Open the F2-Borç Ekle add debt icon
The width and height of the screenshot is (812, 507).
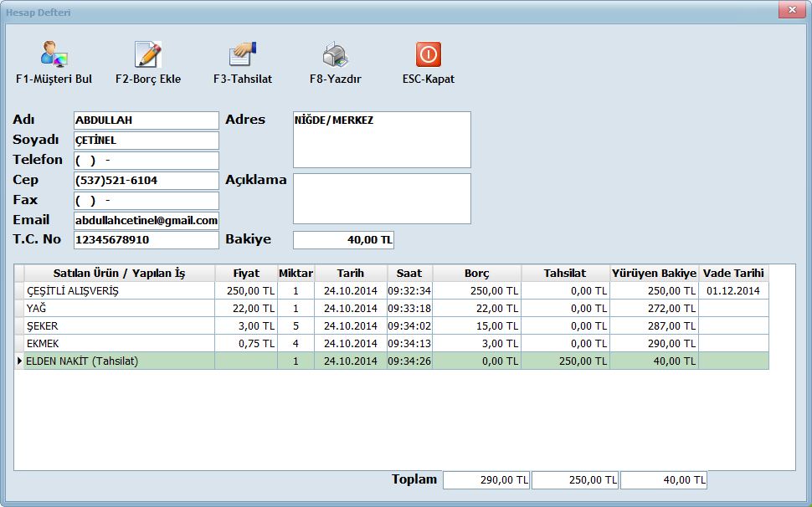click(x=148, y=55)
